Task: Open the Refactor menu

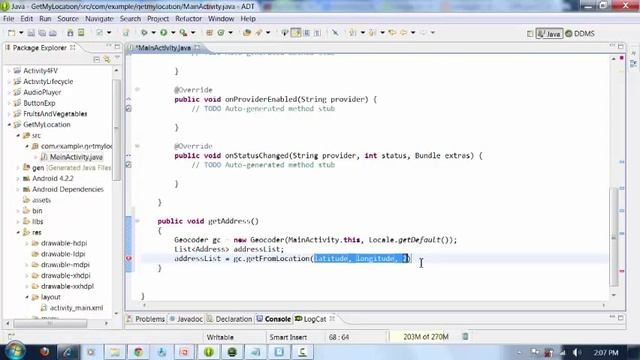Action: click(x=189, y=19)
